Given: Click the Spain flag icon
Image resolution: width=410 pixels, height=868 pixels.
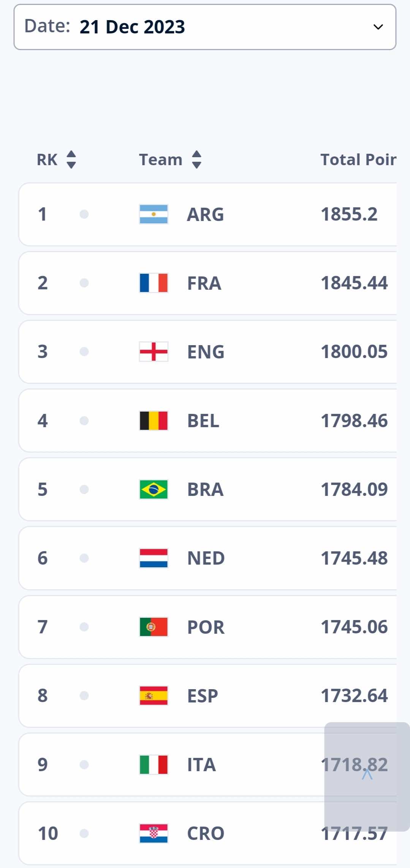Looking at the screenshot, I should point(154,696).
